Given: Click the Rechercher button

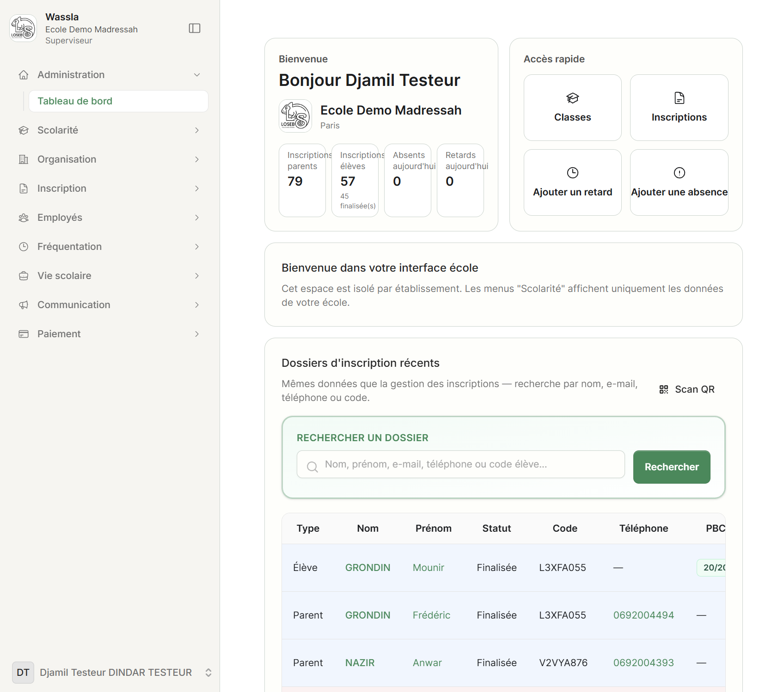Looking at the screenshot, I should [x=672, y=467].
